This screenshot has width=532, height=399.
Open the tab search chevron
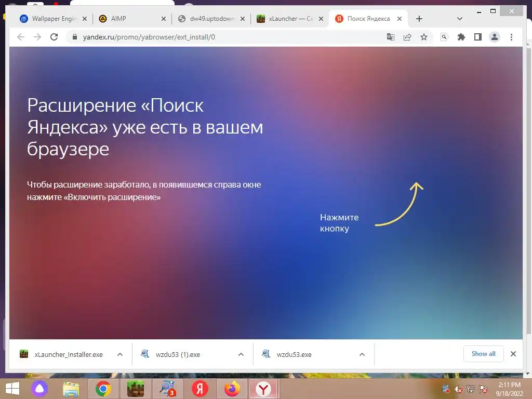click(460, 19)
